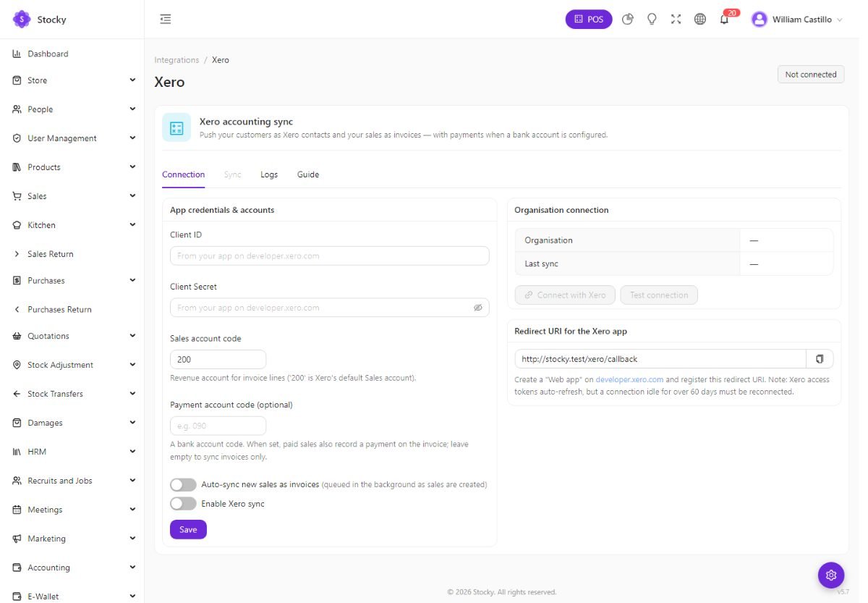The width and height of the screenshot is (868, 603).
Task: Switch to the Guide tab
Action: tap(308, 174)
